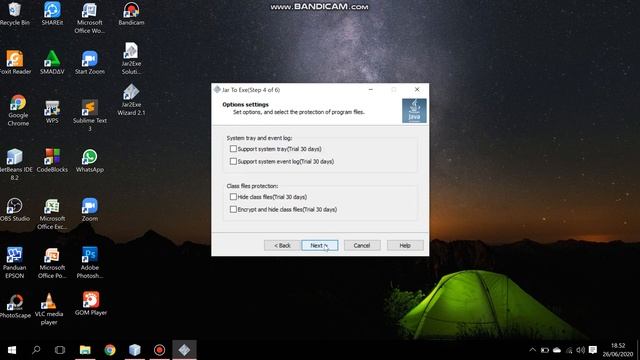Image resolution: width=640 pixels, height=360 pixels.
Task: Tick Encrypt and hide class files checkbox
Action: (x=233, y=209)
